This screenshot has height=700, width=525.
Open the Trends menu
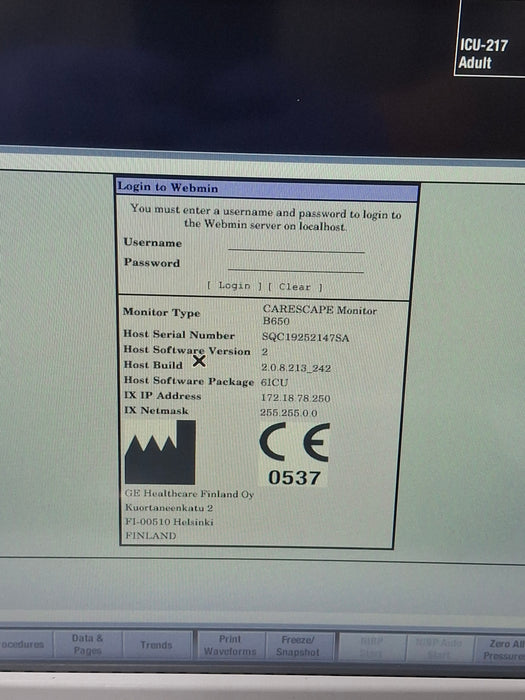pyautogui.click(x=156, y=645)
